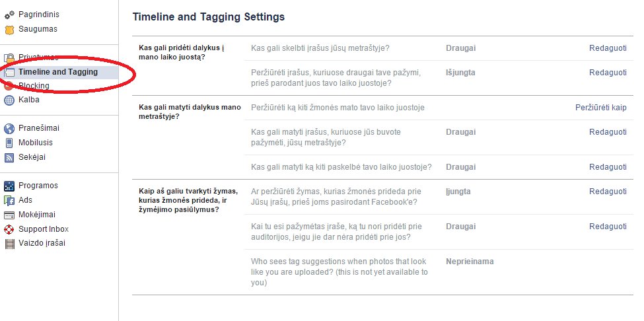Click Redaguoti for the Išjungta review setting
644x321 pixels.
pos(608,73)
